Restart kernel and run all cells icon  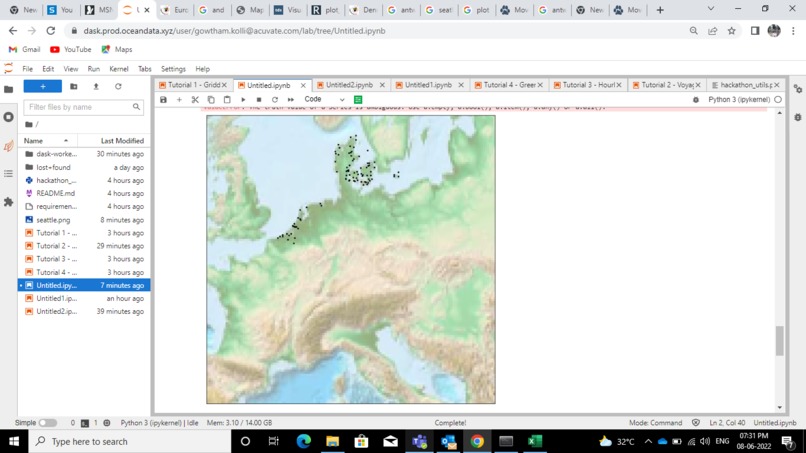point(291,100)
